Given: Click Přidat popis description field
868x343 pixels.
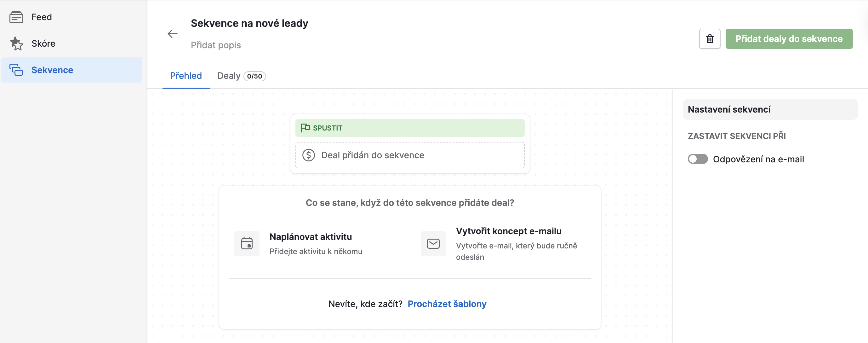Looking at the screenshot, I should pyautogui.click(x=216, y=45).
